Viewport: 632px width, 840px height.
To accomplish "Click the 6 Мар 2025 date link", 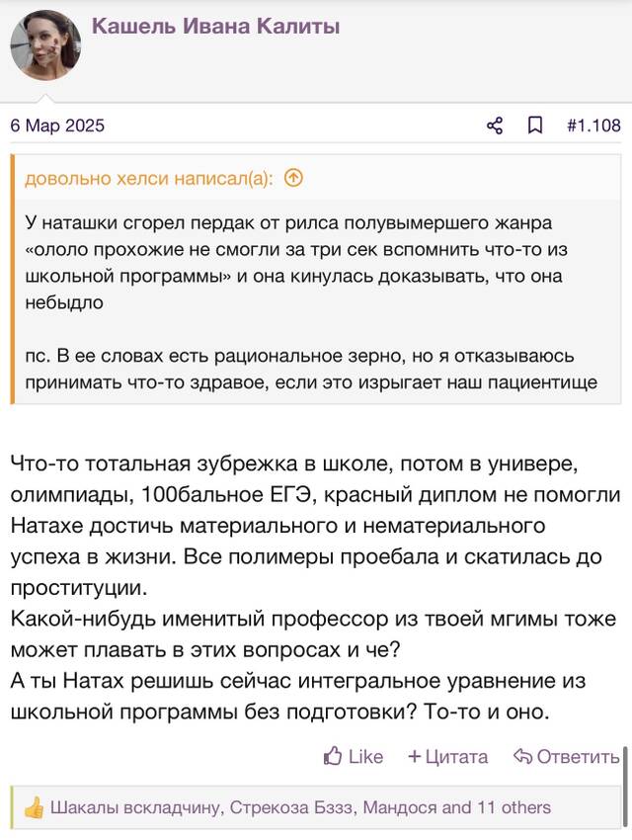I will point(57,126).
